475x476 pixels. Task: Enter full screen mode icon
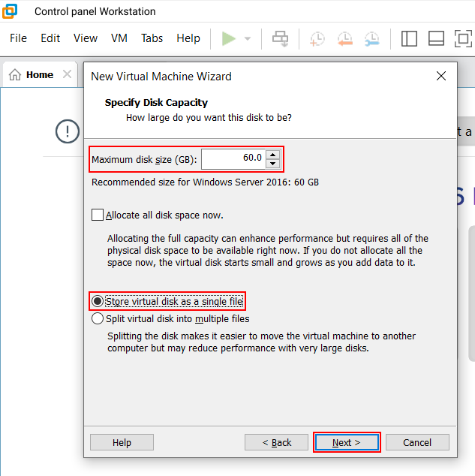click(463, 38)
